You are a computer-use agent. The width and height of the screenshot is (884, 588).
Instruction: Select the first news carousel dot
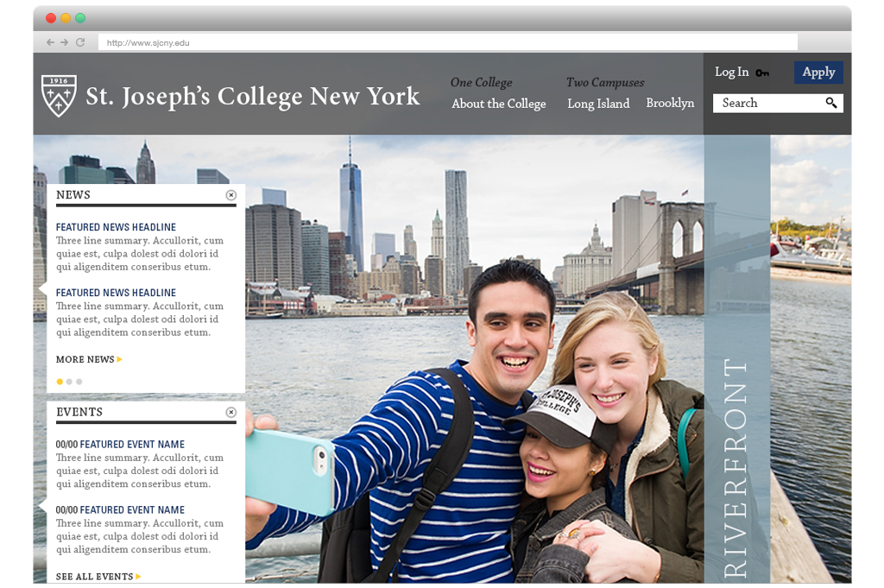(x=60, y=382)
